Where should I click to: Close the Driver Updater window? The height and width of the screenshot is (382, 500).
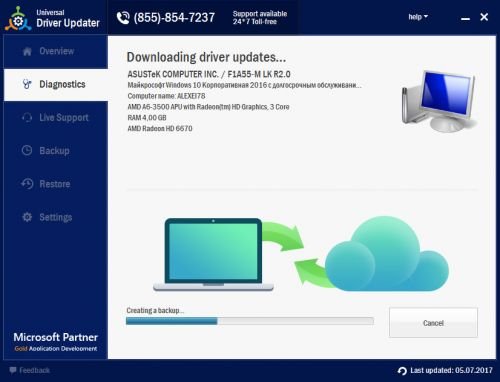pyautogui.click(x=484, y=17)
